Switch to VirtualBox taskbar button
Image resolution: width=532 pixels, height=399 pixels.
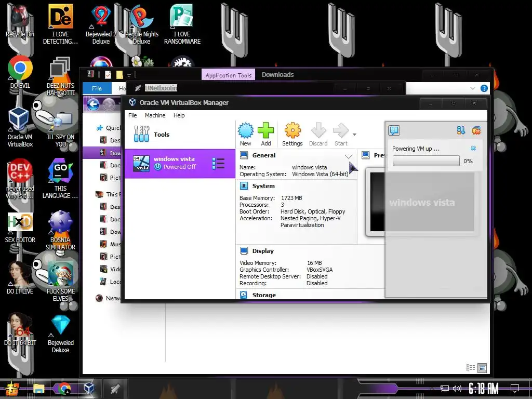click(89, 389)
